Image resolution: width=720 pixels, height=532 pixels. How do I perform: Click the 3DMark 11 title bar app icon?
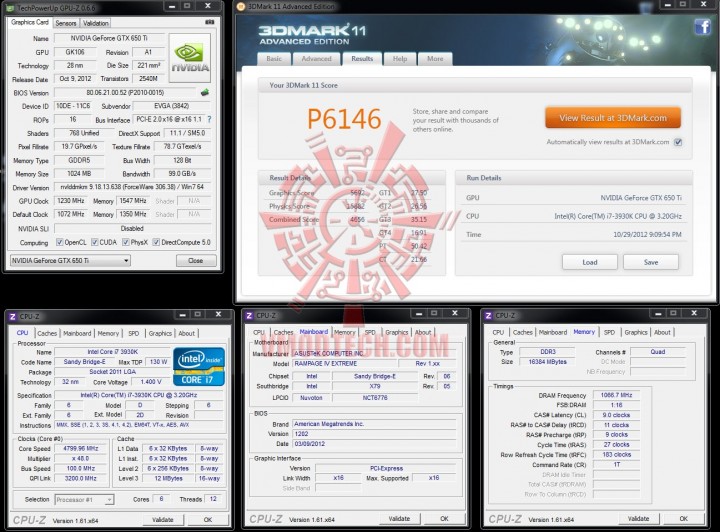pyautogui.click(x=241, y=7)
